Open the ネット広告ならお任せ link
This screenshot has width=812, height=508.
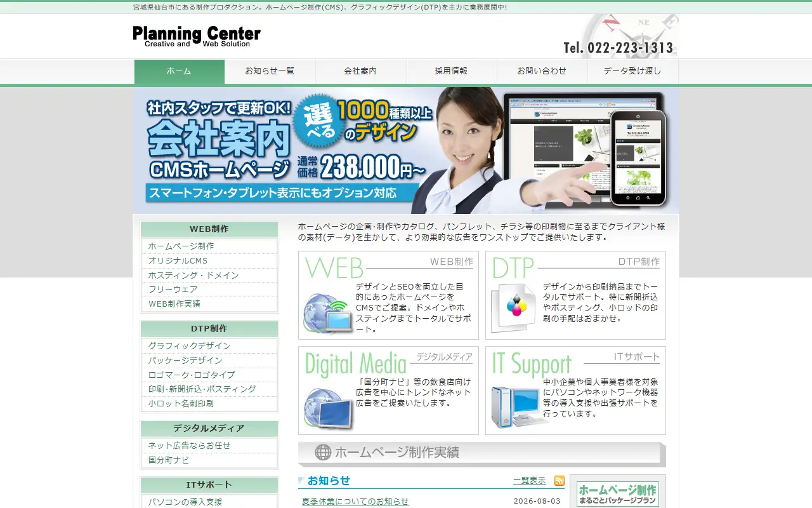209,446
